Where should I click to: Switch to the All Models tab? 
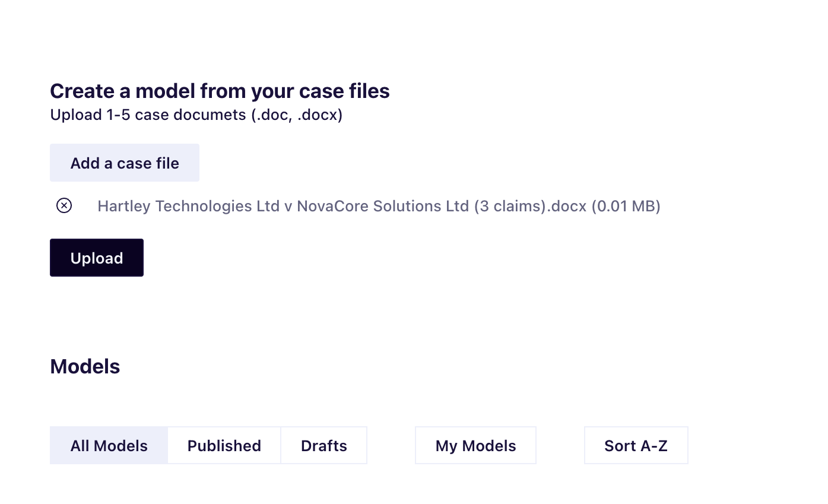(109, 446)
